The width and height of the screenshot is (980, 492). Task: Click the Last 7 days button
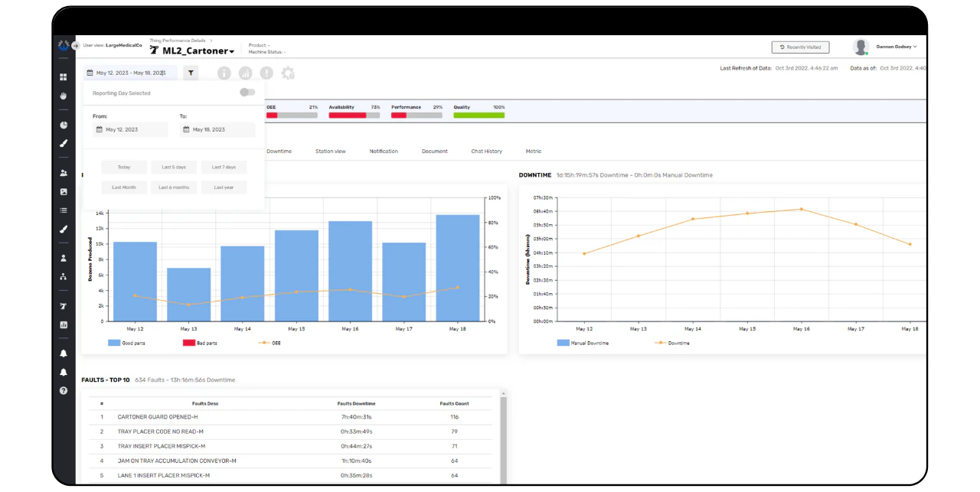coord(224,167)
